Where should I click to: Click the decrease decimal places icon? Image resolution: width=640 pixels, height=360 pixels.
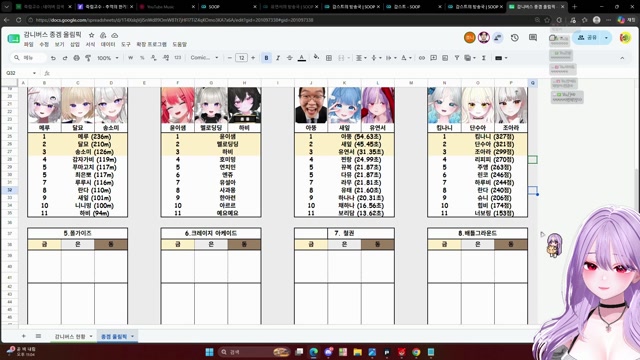click(153, 58)
